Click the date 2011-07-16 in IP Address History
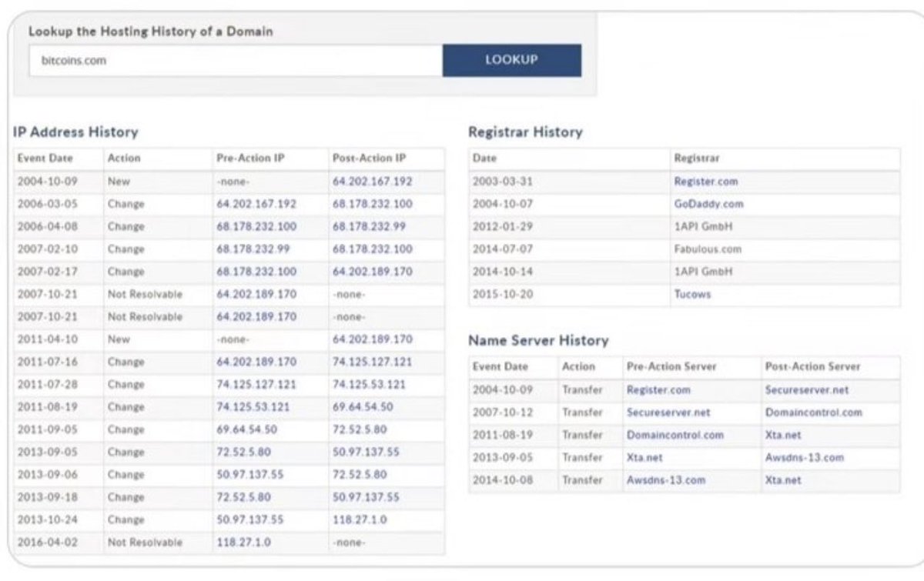 (47, 361)
